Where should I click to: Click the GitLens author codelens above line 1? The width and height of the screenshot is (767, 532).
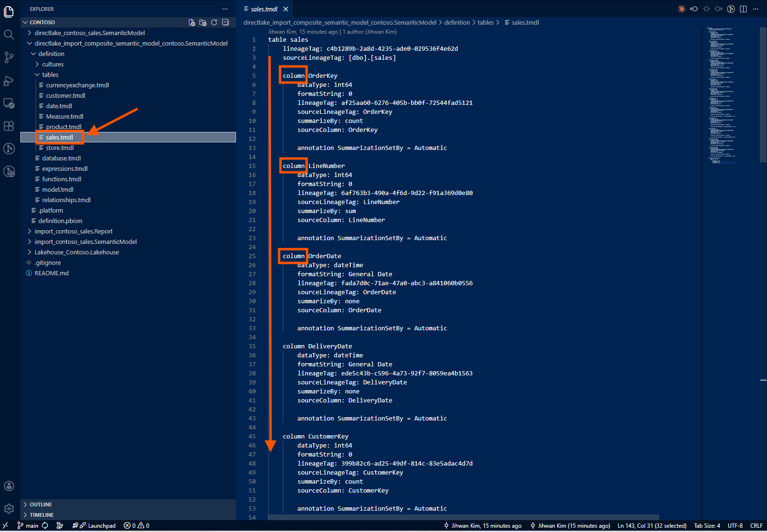pyautogui.click(x=332, y=32)
